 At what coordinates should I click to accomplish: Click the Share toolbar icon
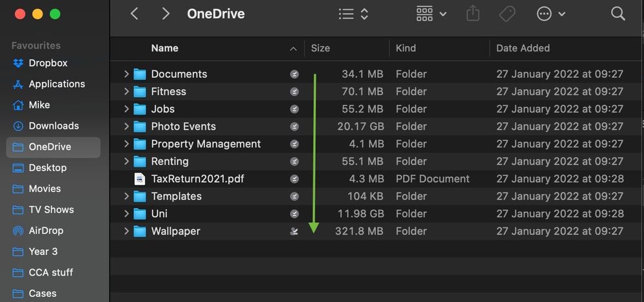point(473,14)
